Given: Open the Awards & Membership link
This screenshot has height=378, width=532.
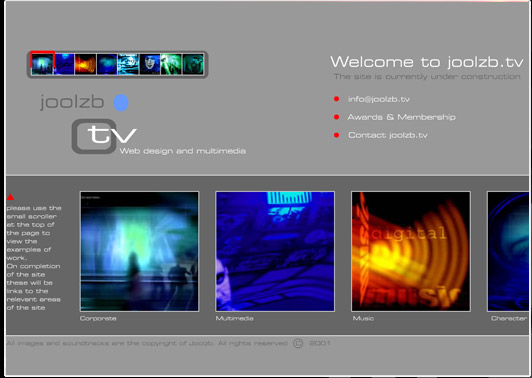Looking at the screenshot, I should [x=401, y=117].
